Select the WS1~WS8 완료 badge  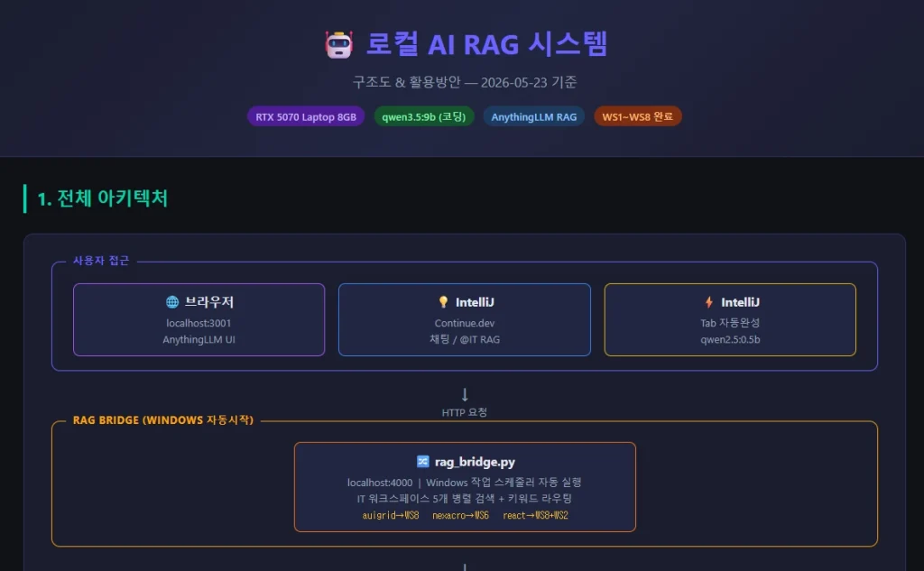pyautogui.click(x=638, y=116)
